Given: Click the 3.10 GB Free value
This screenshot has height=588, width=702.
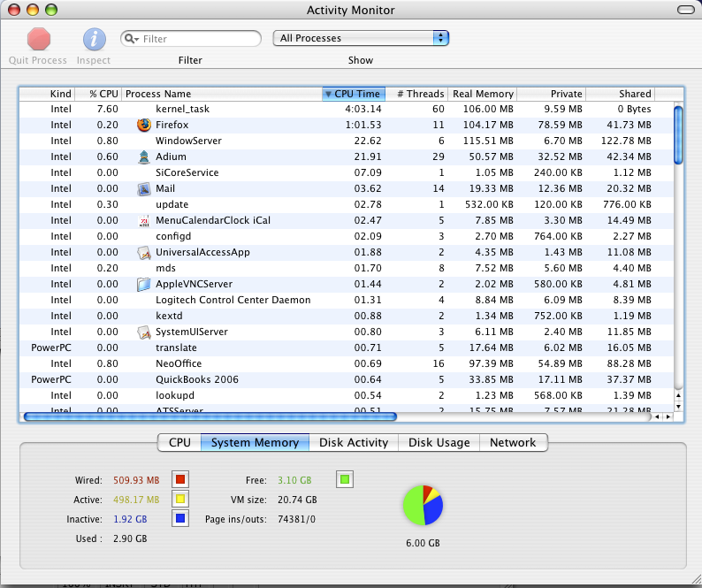Looking at the screenshot, I should 294,480.
